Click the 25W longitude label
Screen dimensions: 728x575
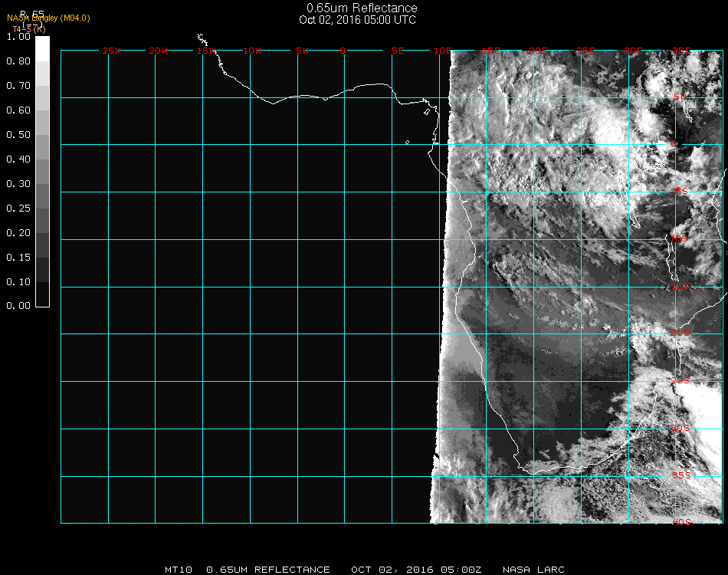click(x=111, y=51)
